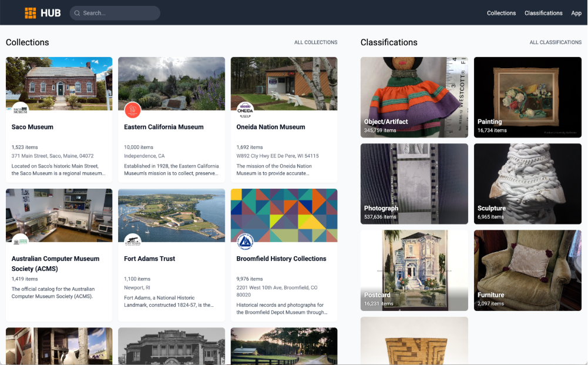Open the App navigation item
The height and width of the screenshot is (365, 588).
coord(576,13)
